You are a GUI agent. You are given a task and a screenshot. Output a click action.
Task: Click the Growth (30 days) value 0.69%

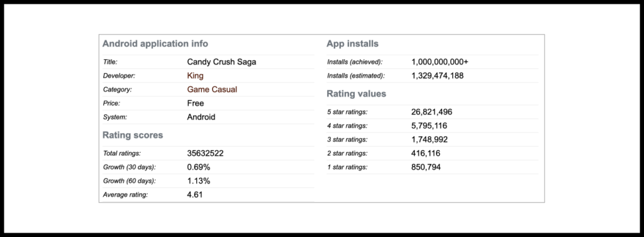click(198, 167)
